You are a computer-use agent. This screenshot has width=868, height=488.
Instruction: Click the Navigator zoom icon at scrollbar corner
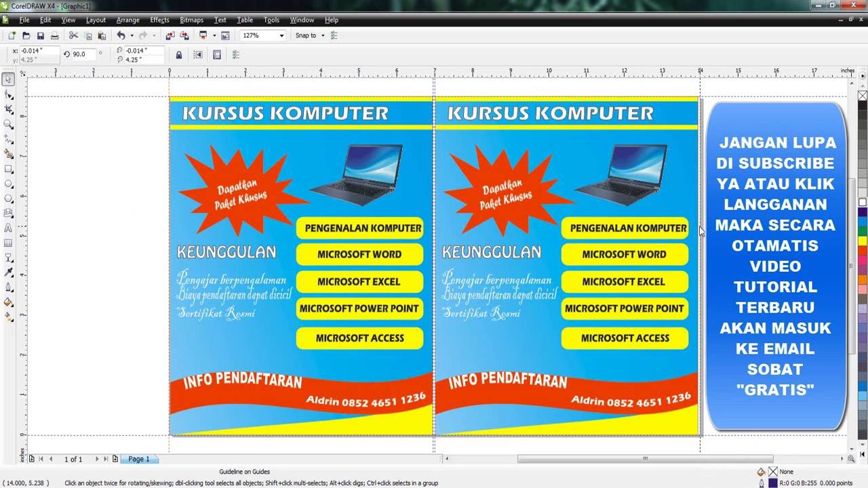click(851, 459)
